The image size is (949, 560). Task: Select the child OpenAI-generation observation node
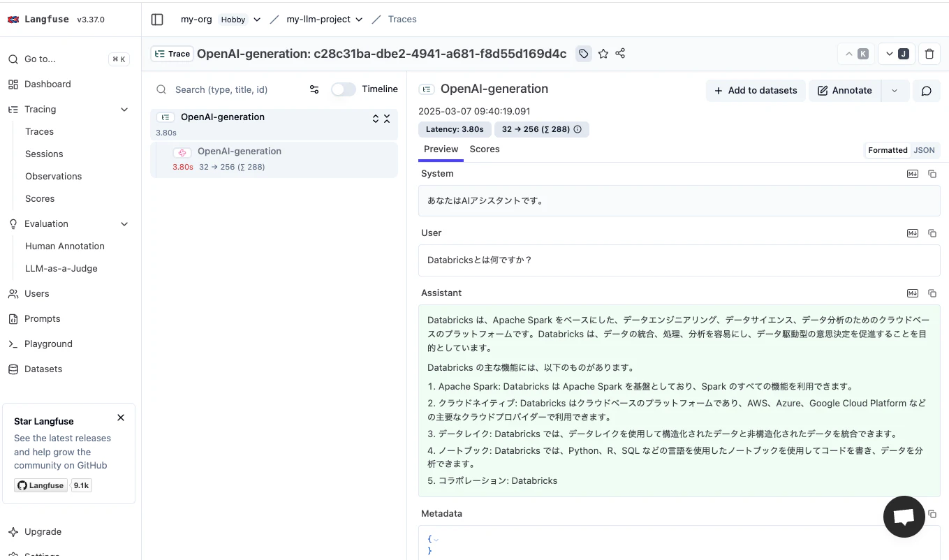[x=274, y=159]
